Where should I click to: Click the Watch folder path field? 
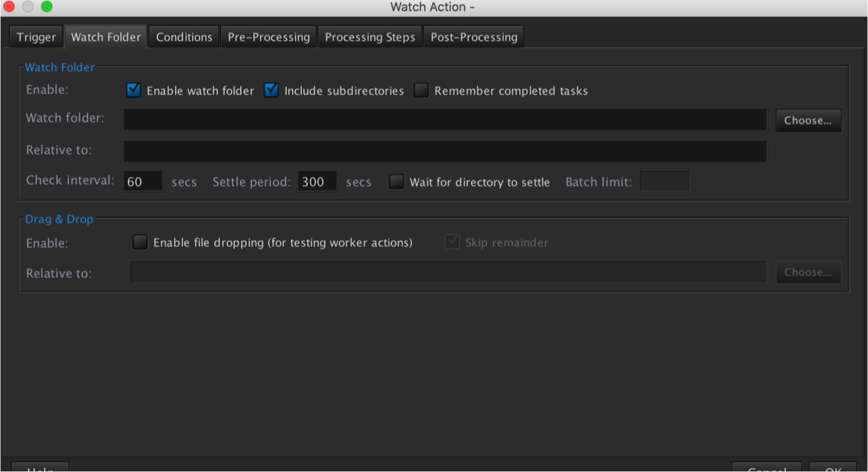pos(444,120)
